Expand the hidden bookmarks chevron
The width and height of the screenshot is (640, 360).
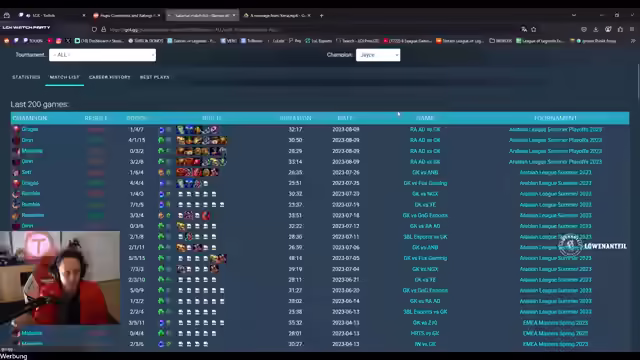click(633, 41)
